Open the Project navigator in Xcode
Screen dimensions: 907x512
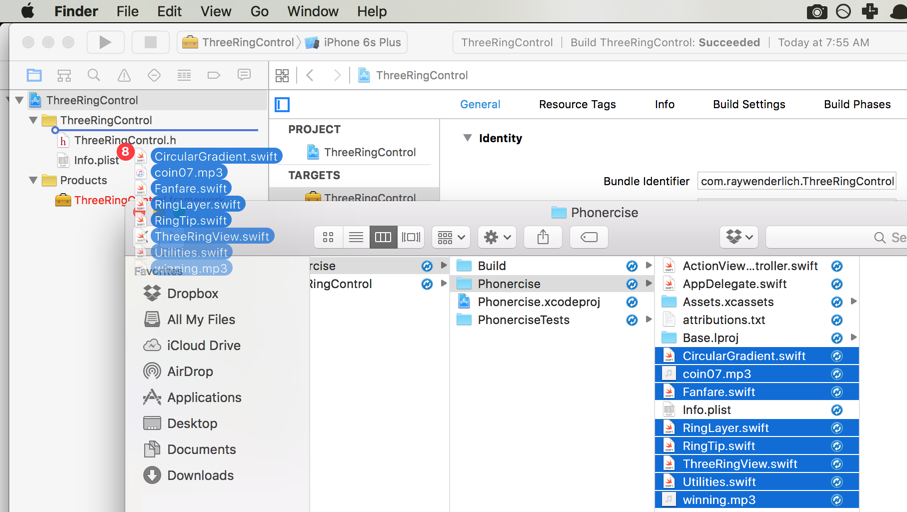click(x=34, y=75)
